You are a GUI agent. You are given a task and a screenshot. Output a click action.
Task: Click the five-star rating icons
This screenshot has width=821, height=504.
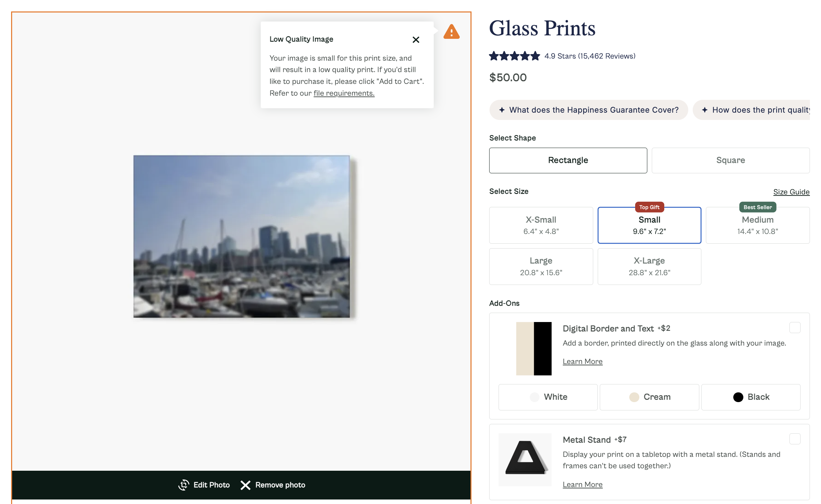tap(514, 56)
